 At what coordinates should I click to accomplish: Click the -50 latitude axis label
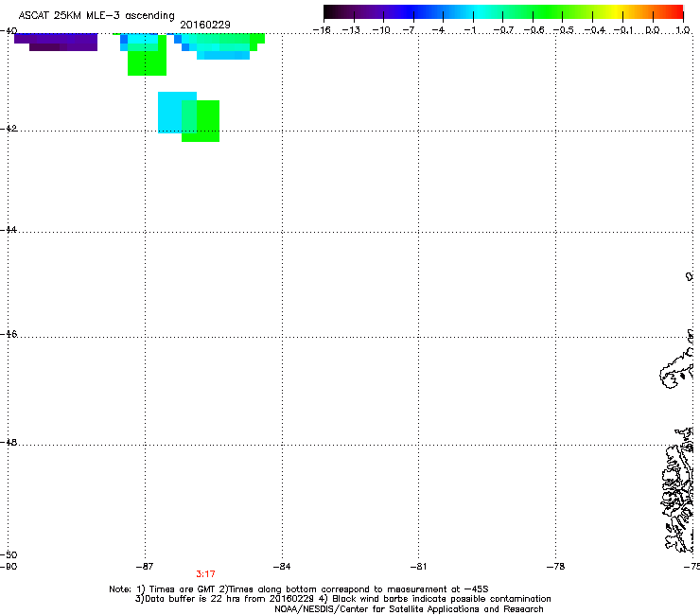(x=9, y=555)
